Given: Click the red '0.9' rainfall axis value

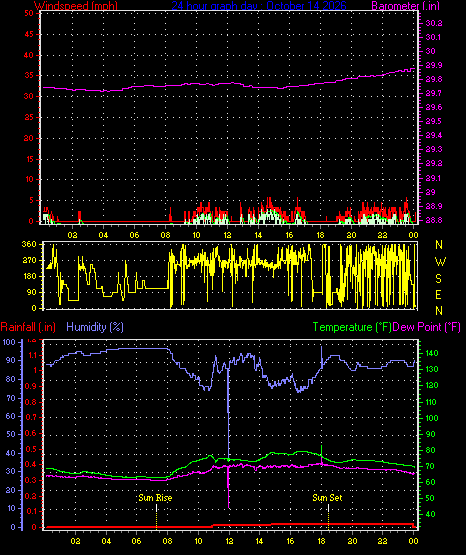Looking at the screenshot, I should point(31,386).
